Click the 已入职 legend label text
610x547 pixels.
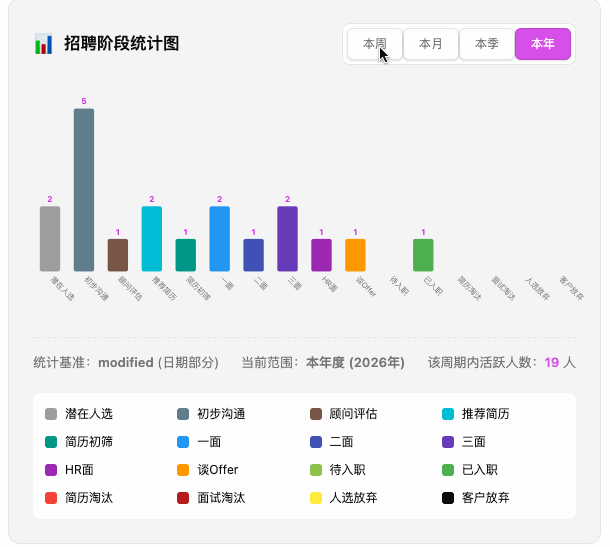480,470
